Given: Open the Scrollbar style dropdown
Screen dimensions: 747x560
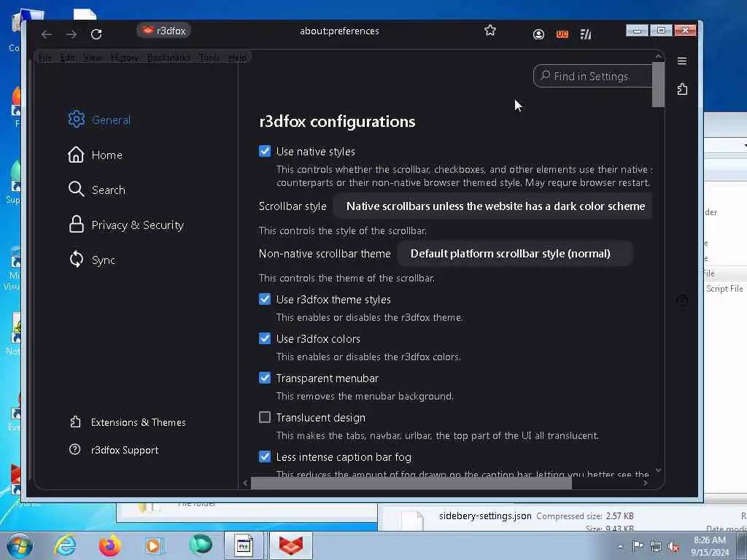Looking at the screenshot, I should click(492, 206).
